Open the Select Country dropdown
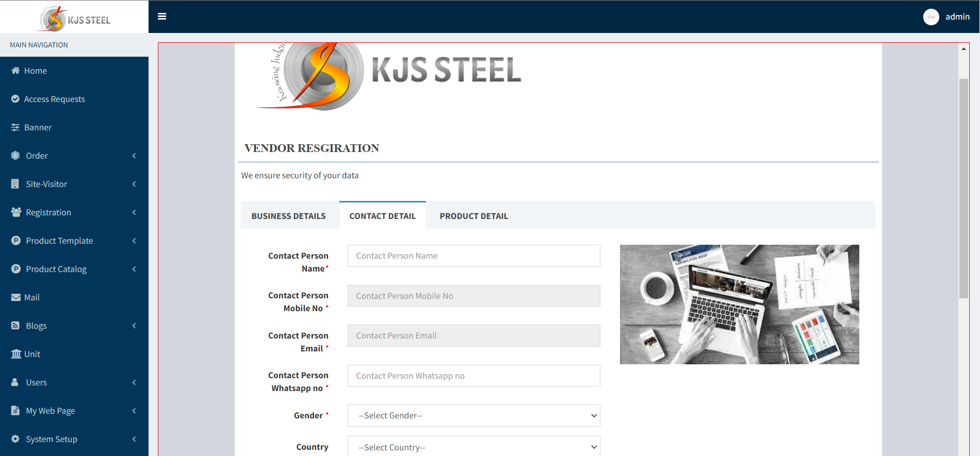 [x=474, y=447]
